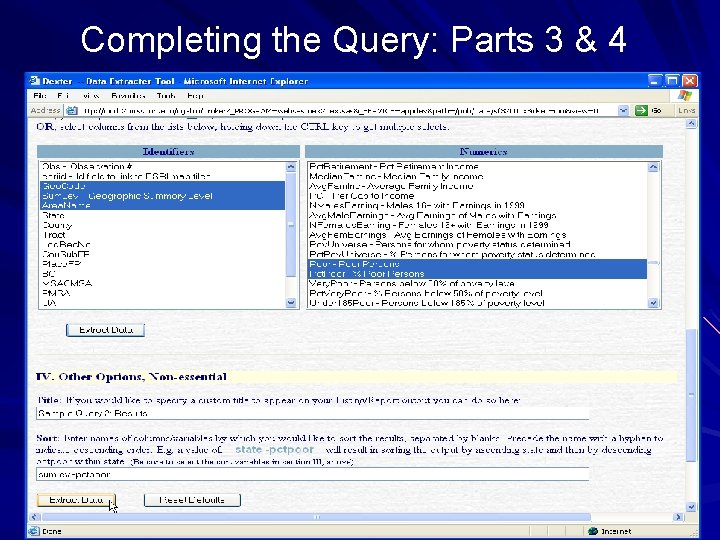Select the AvgMaleEarning numerics row

[x=477, y=215]
